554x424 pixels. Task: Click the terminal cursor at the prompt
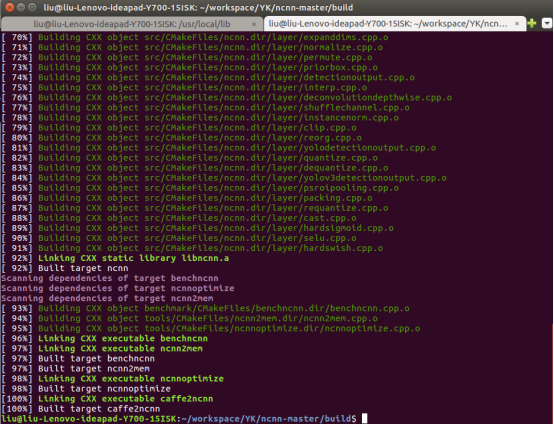point(365,418)
